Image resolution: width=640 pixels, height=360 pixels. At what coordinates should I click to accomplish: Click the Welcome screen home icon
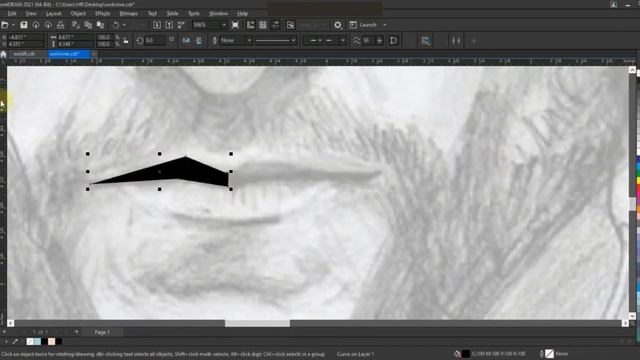(4, 54)
